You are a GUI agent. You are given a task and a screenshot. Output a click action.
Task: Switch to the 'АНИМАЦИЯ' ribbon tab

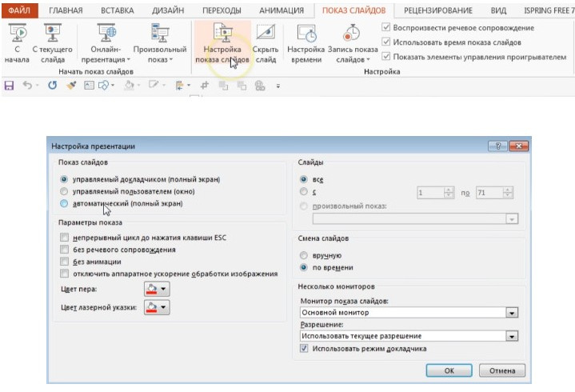pyautogui.click(x=281, y=10)
